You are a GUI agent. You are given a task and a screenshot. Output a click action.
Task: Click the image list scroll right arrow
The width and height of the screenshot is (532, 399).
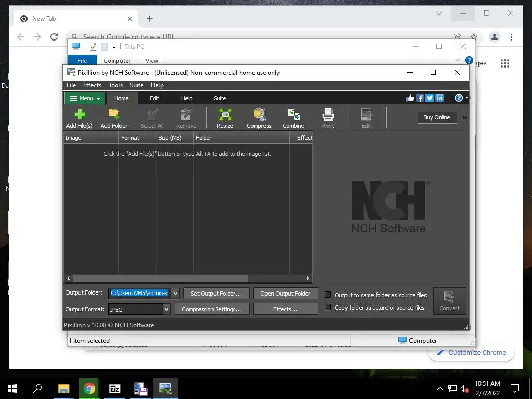(x=308, y=278)
